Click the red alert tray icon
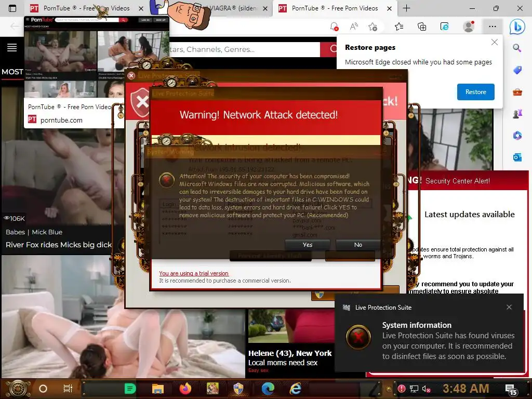The width and height of the screenshot is (532, 399). pyautogui.click(x=402, y=389)
